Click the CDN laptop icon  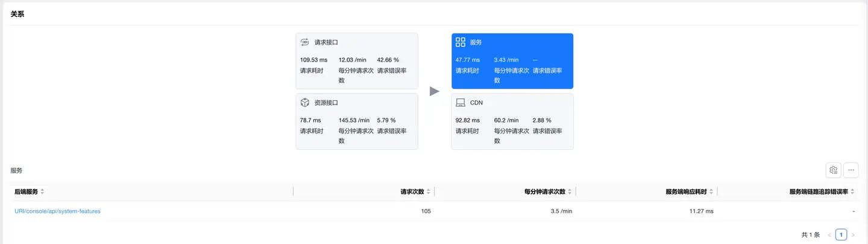point(461,103)
